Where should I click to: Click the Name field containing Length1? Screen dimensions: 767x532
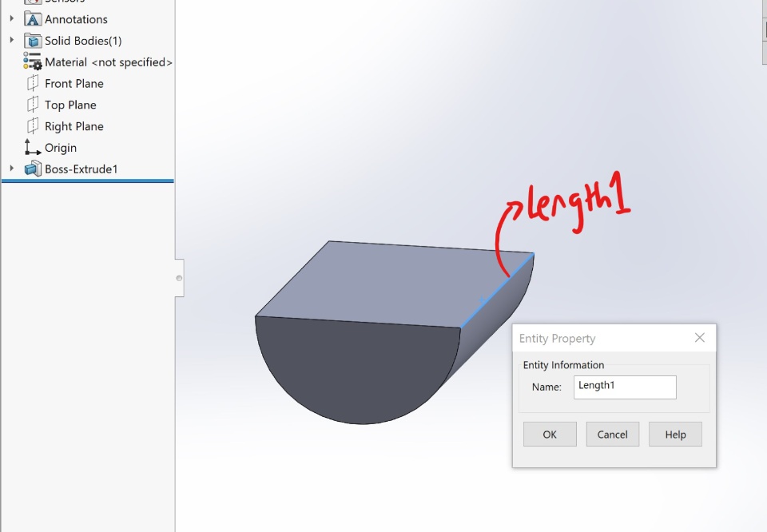coord(625,387)
